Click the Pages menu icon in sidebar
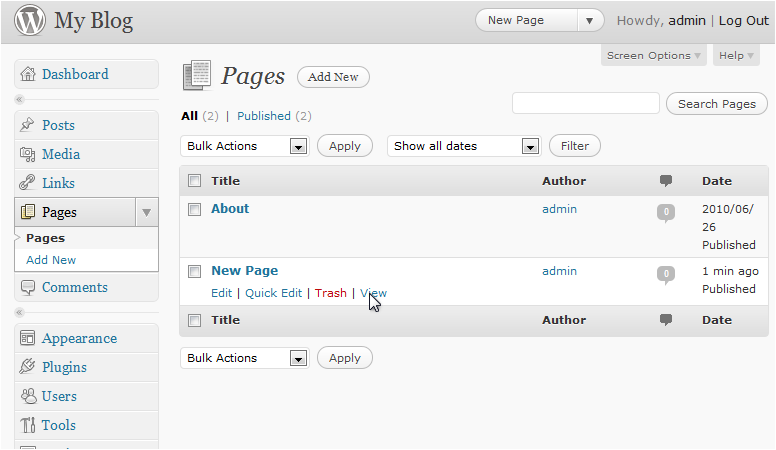The height and width of the screenshot is (450, 776). [28, 212]
